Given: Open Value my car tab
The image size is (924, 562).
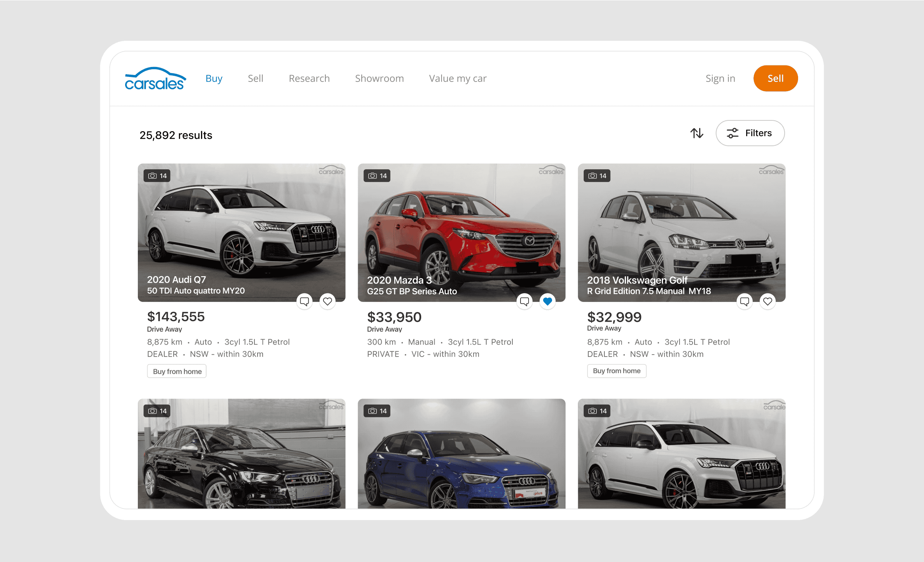Looking at the screenshot, I should tap(458, 79).
